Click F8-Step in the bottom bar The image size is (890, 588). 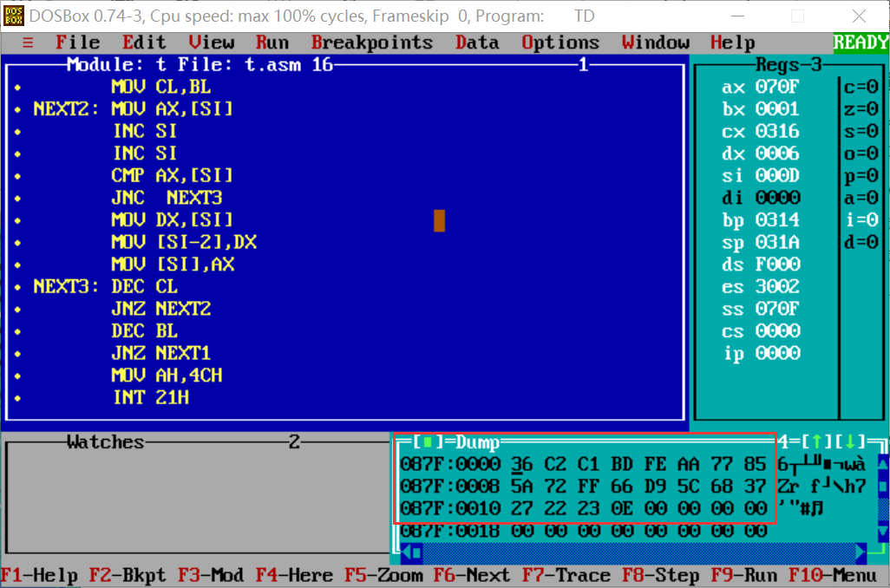point(661,576)
